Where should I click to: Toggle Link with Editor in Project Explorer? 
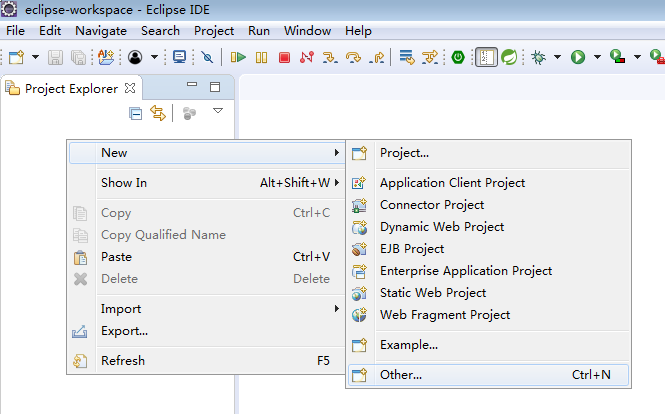(158, 113)
